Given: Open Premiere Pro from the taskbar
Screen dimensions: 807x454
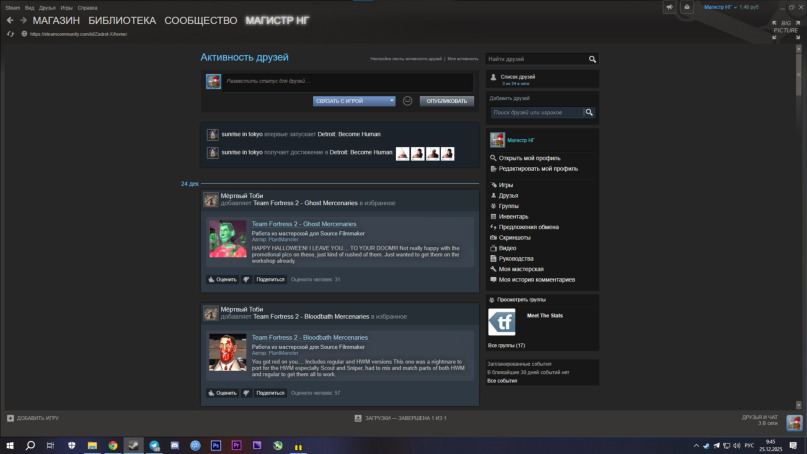Looking at the screenshot, I should [x=236, y=445].
